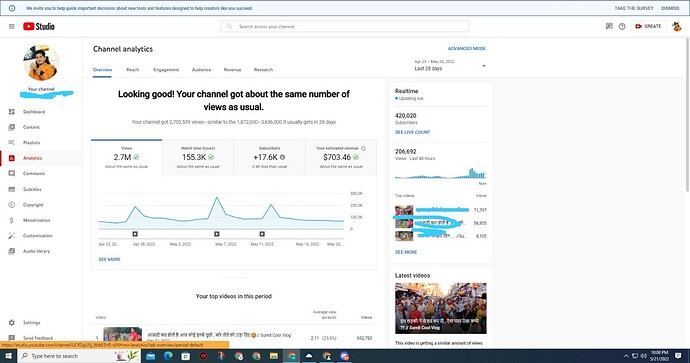Click the Create video button

[648, 26]
